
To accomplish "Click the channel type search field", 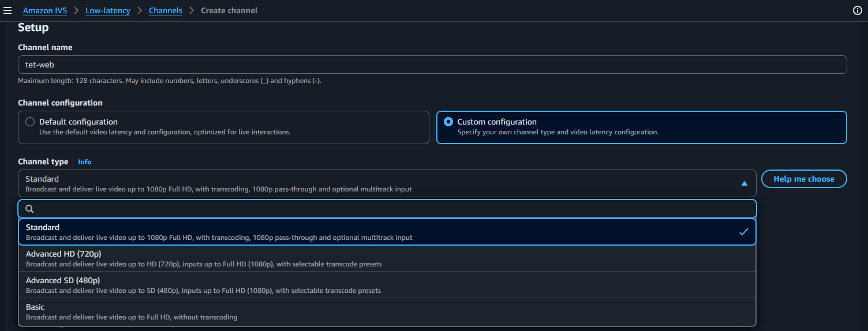I will tap(387, 209).
